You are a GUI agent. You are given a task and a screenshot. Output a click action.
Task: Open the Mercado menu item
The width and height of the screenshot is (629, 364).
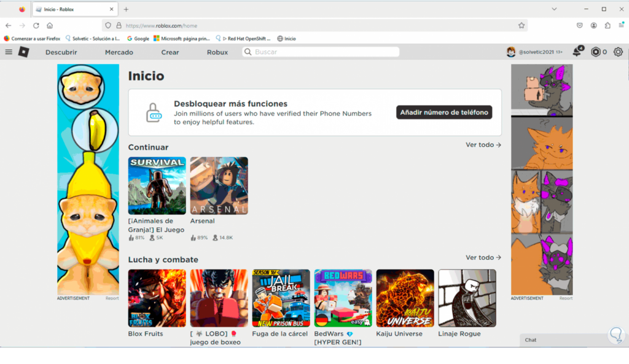click(x=119, y=52)
